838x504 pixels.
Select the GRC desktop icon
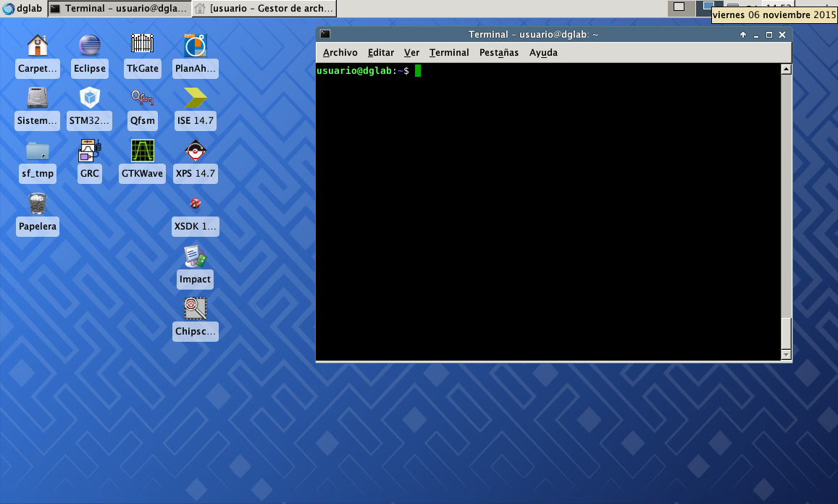point(90,151)
